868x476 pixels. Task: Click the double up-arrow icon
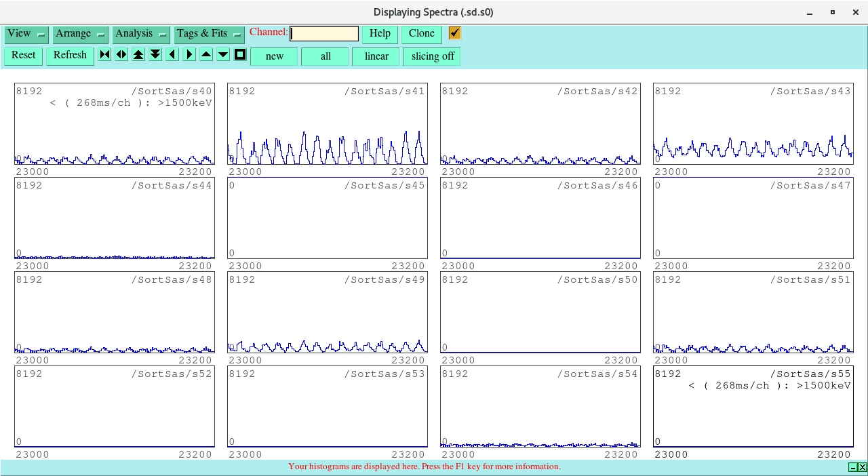click(138, 55)
